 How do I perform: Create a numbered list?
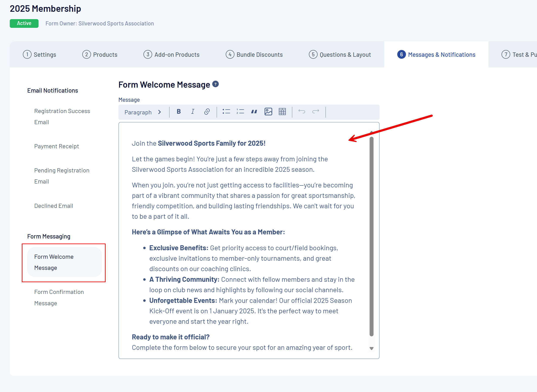coord(240,112)
